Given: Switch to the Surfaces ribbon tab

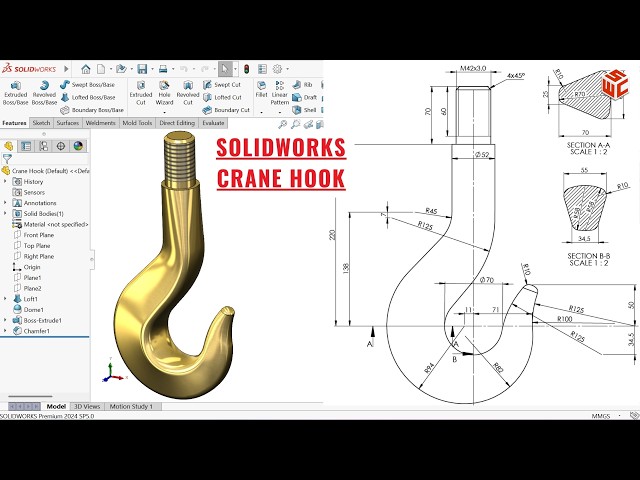Looking at the screenshot, I should pyautogui.click(x=68, y=123).
